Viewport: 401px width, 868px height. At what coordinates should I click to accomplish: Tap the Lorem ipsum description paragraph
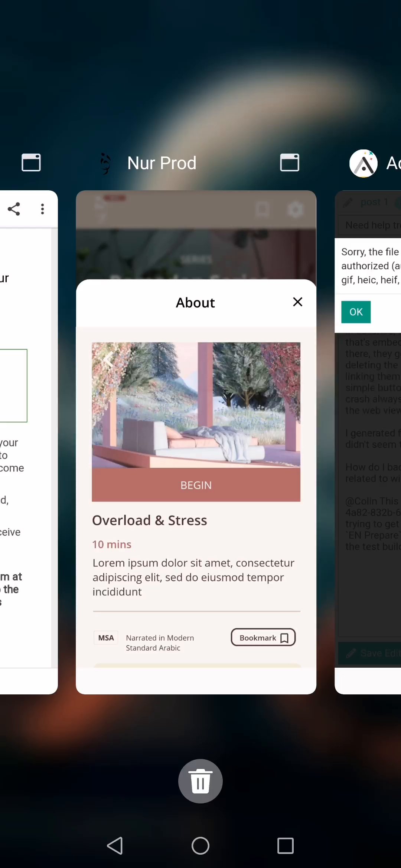(193, 577)
